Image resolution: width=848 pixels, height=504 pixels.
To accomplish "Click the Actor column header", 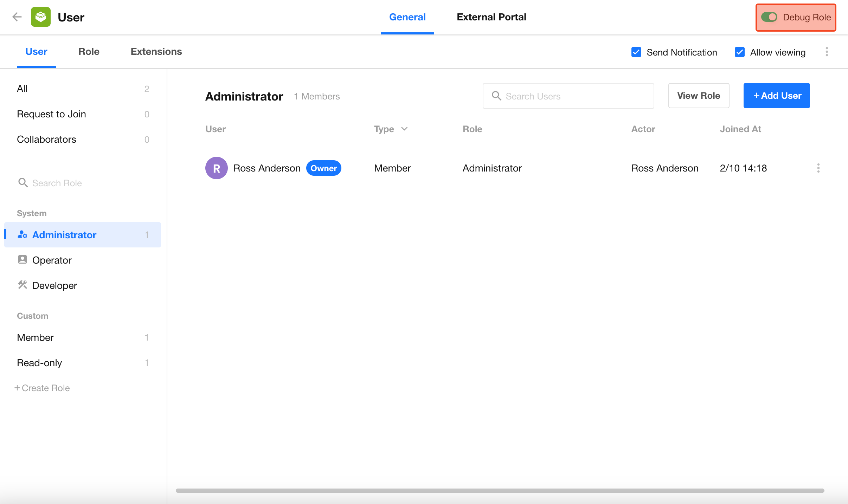I will point(643,129).
